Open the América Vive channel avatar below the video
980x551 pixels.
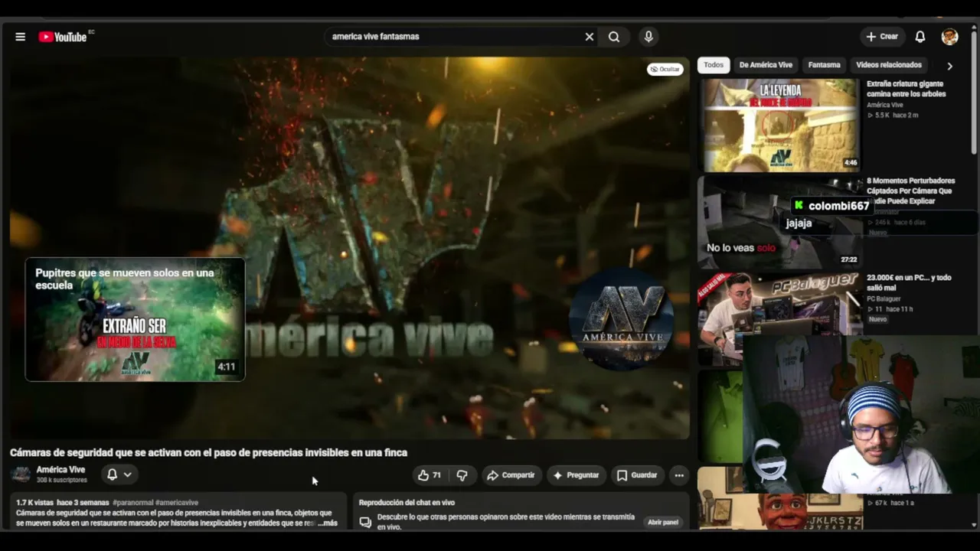click(21, 474)
